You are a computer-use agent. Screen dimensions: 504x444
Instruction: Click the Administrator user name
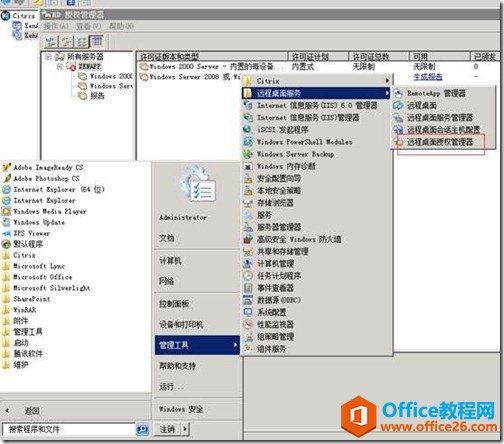point(183,217)
